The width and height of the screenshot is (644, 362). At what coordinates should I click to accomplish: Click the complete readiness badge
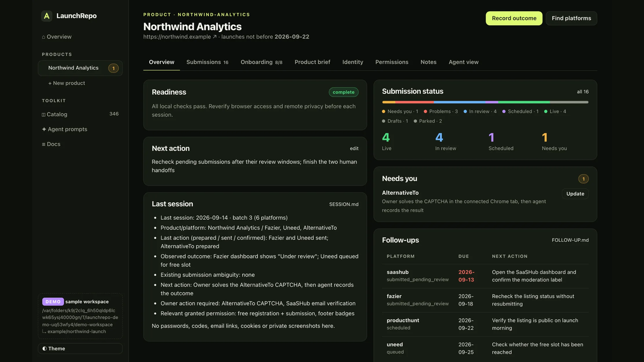(x=343, y=92)
